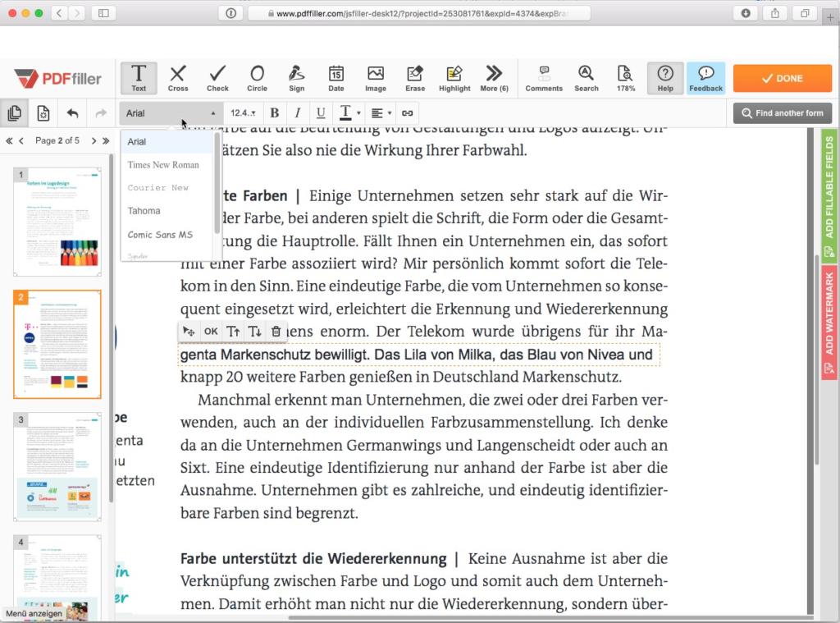
Task: Toggle italic formatting
Action: 298,113
